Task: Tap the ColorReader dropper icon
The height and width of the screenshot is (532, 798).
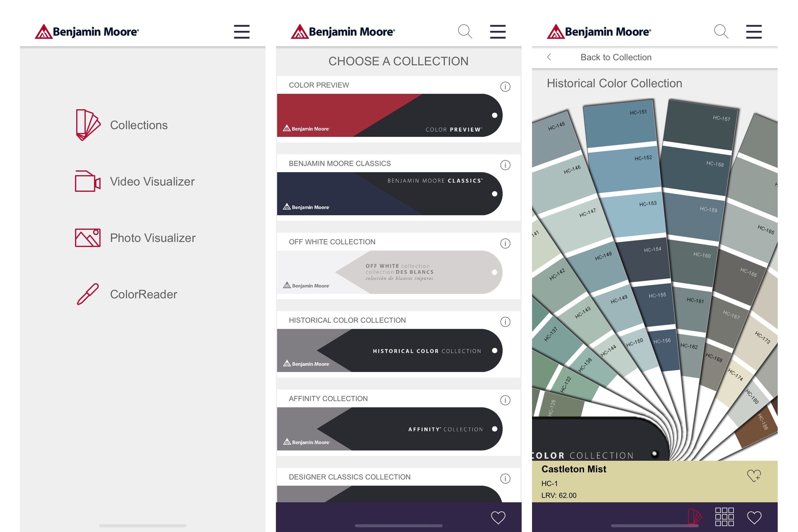Action: 88,294
